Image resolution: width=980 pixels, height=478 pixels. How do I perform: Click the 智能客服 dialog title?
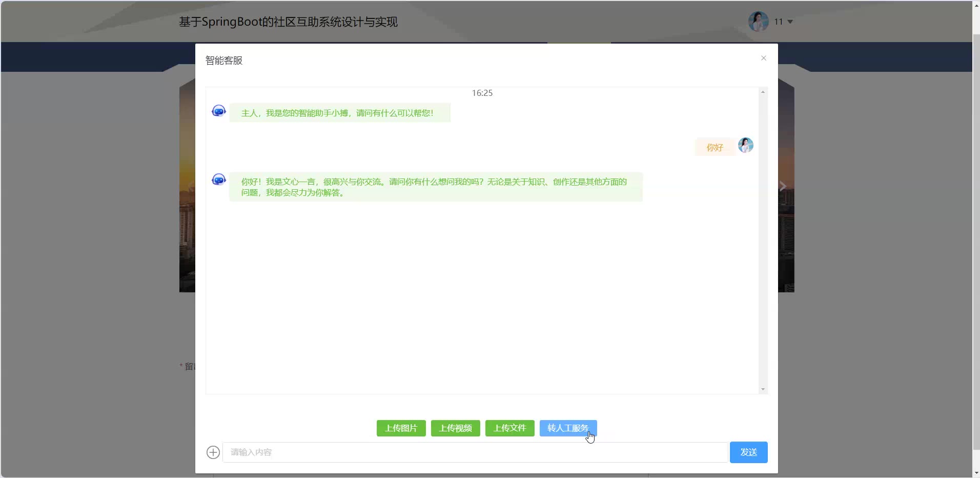(x=224, y=61)
